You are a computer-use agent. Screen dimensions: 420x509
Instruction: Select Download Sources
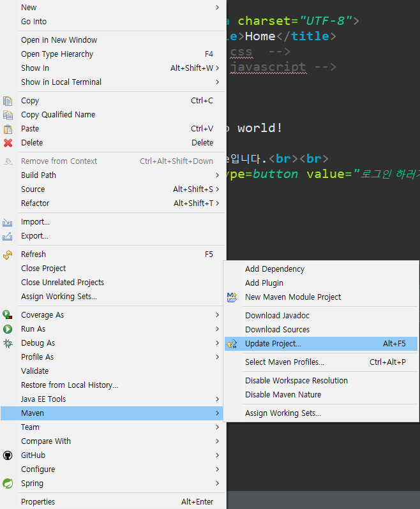tap(278, 330)
